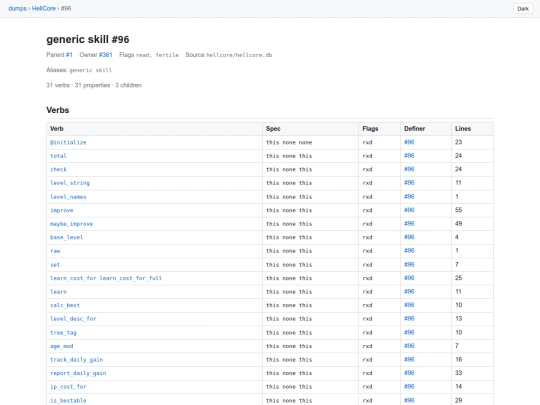
Task: Open the is_bestable verb
Action: [x=68, y=401]
